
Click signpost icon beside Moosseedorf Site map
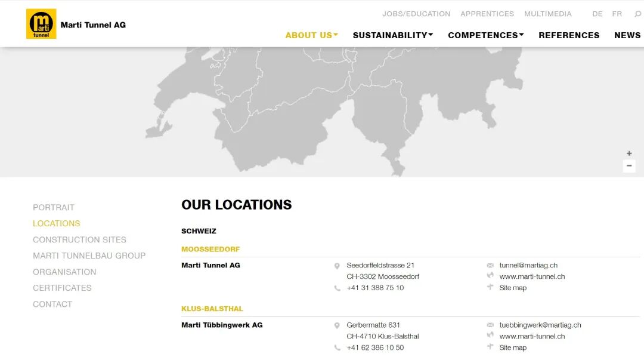pos(490,287)
